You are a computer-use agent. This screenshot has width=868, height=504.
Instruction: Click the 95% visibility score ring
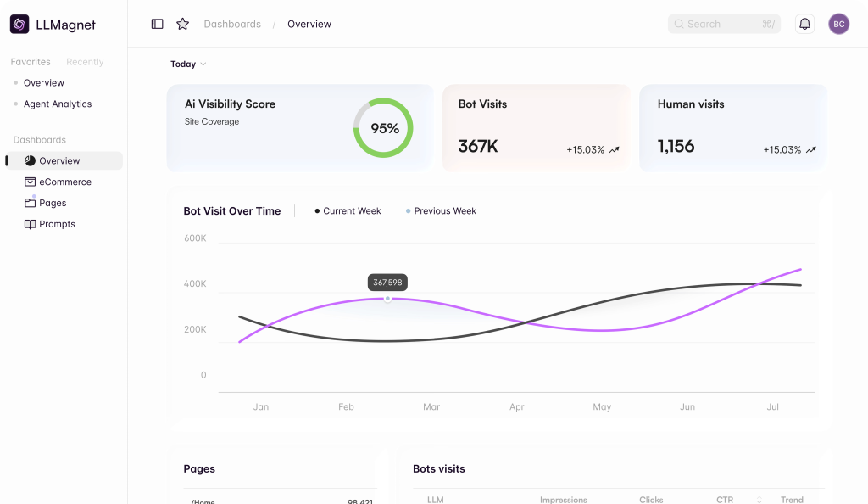tap(383, 128)
